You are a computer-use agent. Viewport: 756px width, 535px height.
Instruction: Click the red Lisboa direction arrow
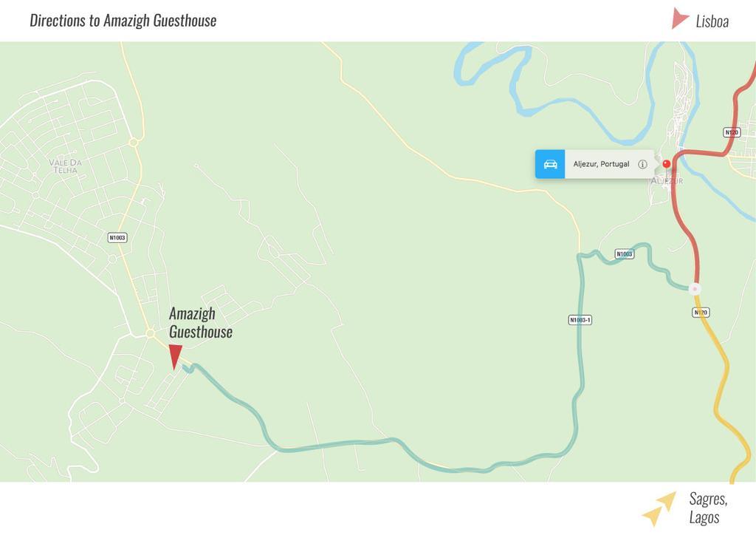point(679,18)
